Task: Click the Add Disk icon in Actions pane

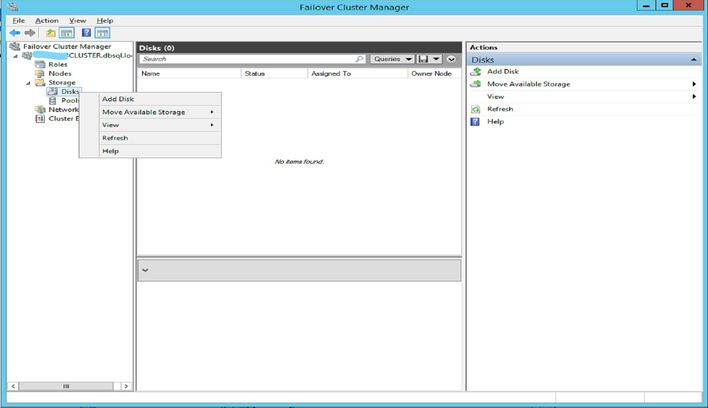Action: (x=475, y=71)
